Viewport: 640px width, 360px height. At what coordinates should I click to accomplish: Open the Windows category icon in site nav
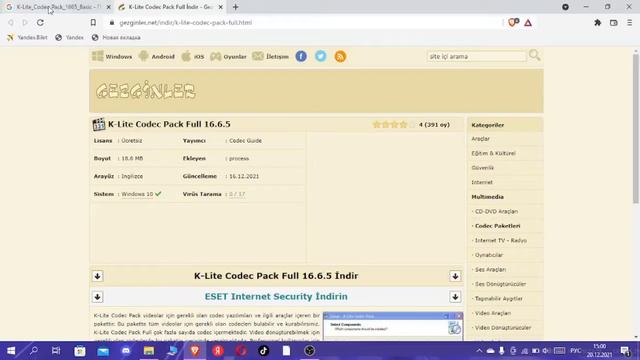pyautogui.click(x=98, y=56)
